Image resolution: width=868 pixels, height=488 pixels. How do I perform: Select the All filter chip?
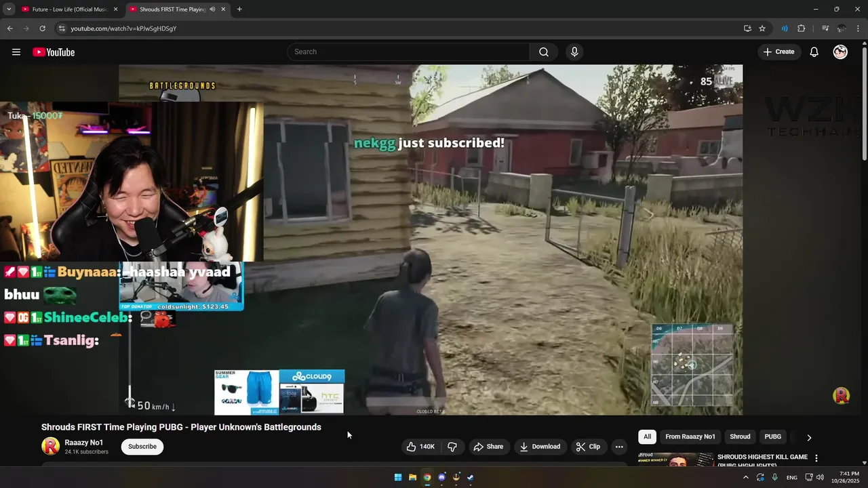click(x=647, y=437)
